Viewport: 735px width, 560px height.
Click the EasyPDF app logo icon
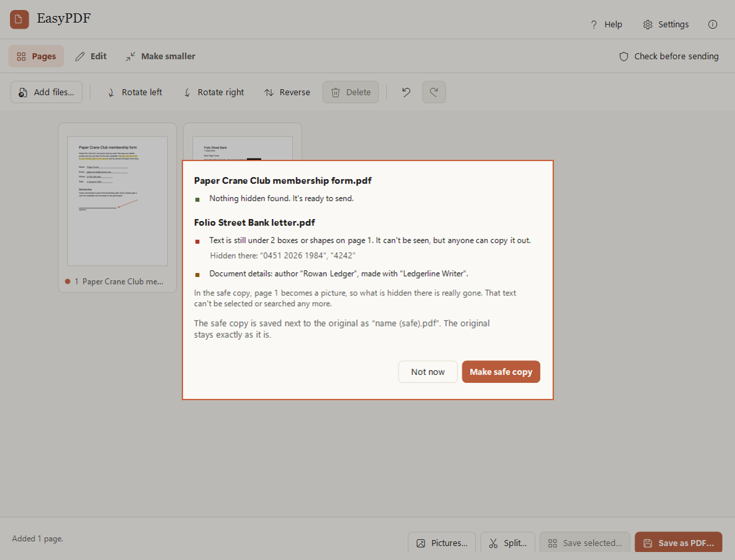19,19
